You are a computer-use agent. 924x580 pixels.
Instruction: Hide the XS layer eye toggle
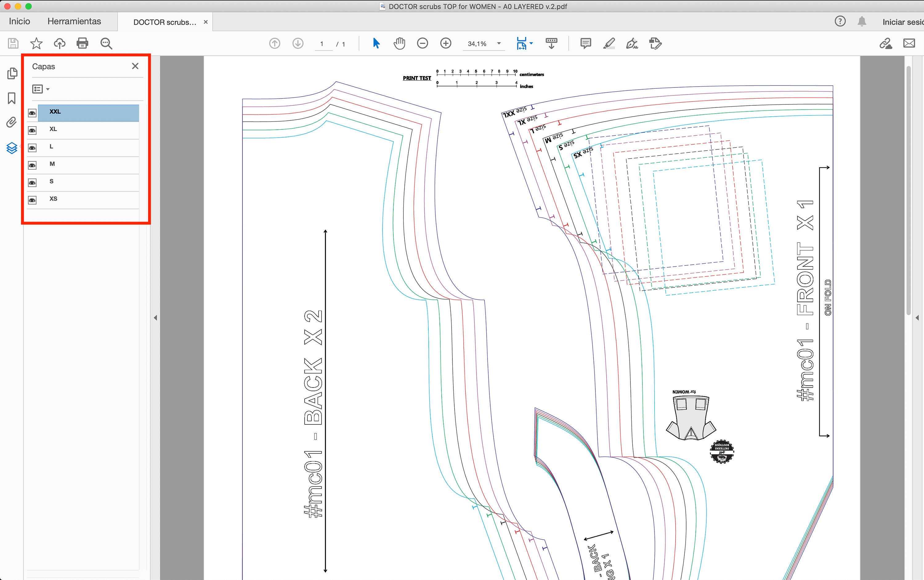click(x=32, y=200)
